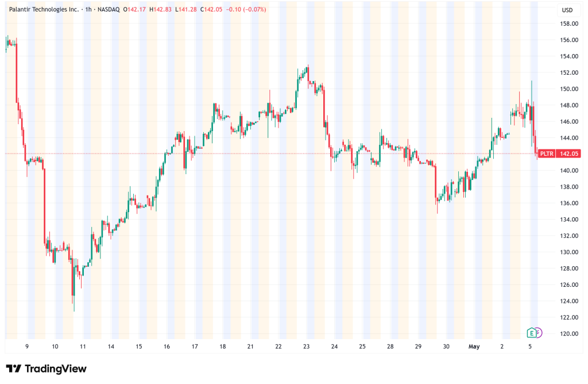
Task: Click the 140.00 price axis label
Action: coord(569,170)
